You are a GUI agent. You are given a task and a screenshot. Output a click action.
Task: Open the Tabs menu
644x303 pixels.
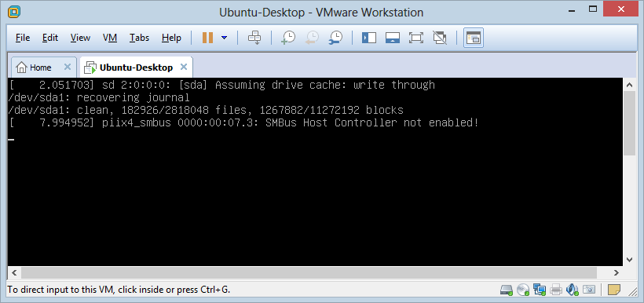[x=139, y=38]
